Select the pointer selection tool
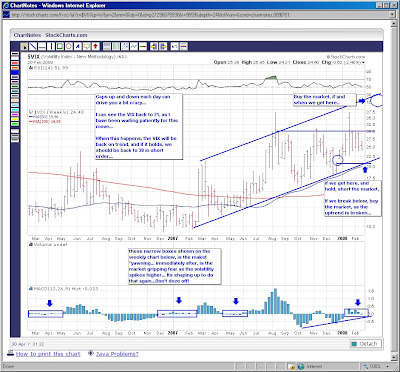 click(x=24, y=46)
